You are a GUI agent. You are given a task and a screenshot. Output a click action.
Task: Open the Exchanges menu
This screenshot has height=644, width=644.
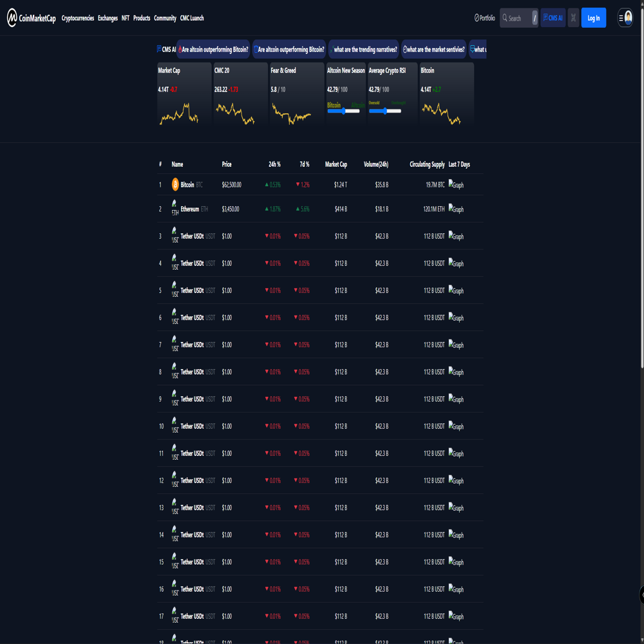[x=108, y=18]
